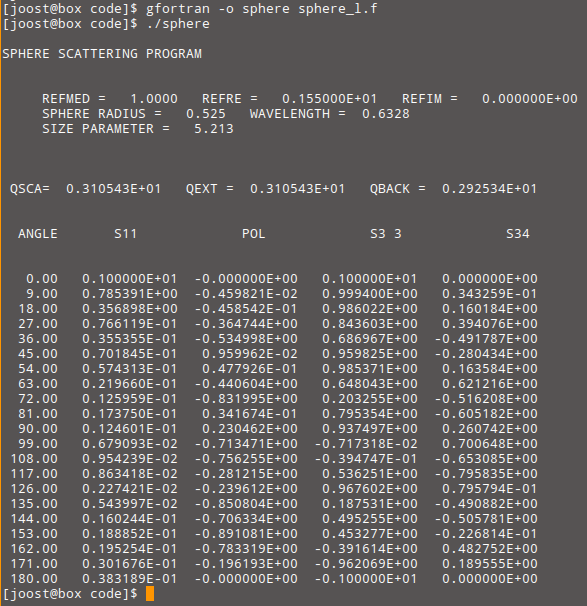Screen dimensions: 587x606
Task: Click the 90.00 angle row label
Action: tap(38, 429)
